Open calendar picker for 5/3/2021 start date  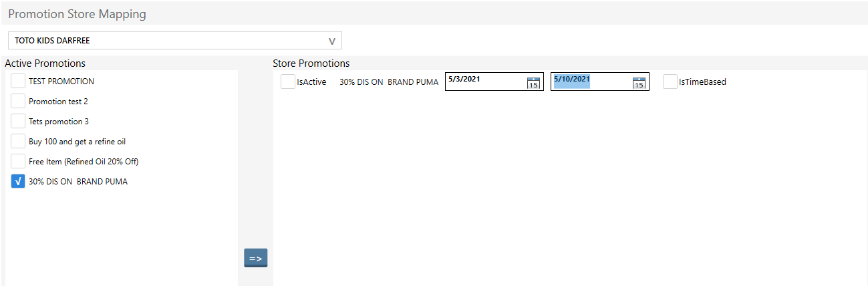pos(533,83)
